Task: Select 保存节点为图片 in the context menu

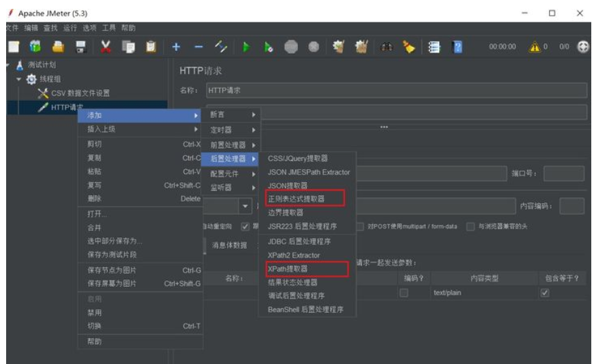Action: 140,270
